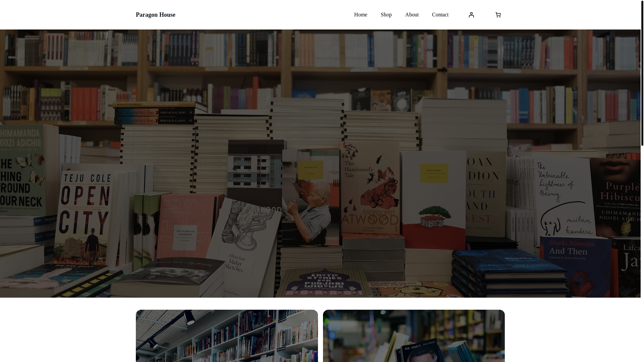Open the Shop menu item
The height and width of the screenshot is (362, 644).
click(386, 15)
